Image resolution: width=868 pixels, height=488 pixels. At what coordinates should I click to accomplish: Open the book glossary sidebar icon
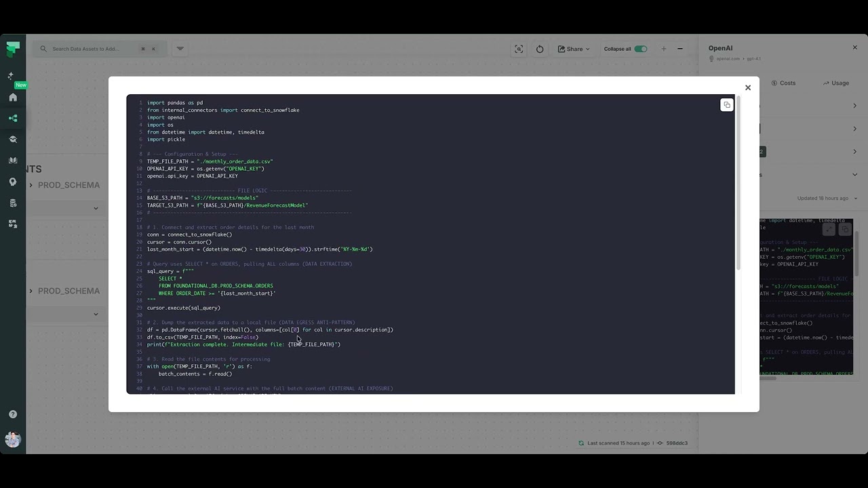pos(13,161)
